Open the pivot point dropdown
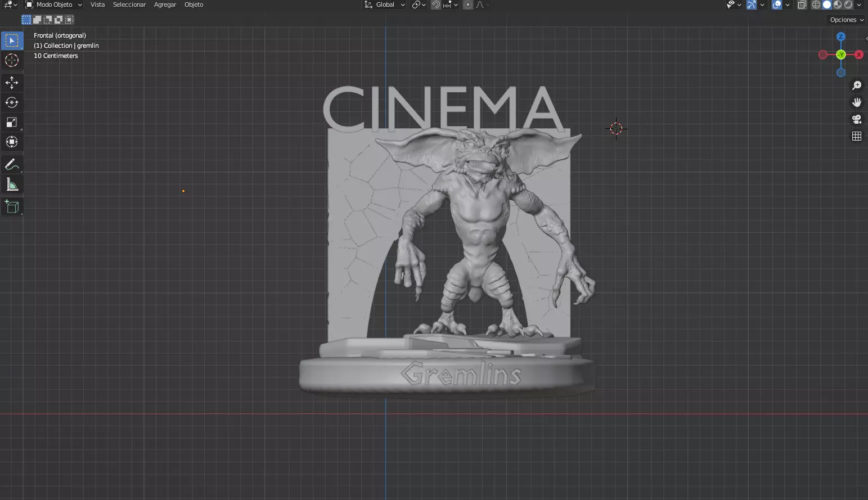Screen dimensions: 868x500 (x=419, y=4)
